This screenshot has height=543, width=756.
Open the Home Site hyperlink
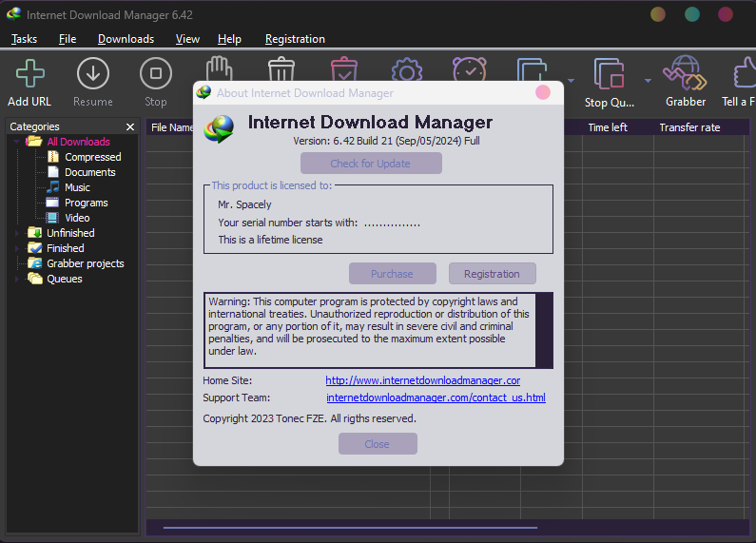click(x=423, y=380)
